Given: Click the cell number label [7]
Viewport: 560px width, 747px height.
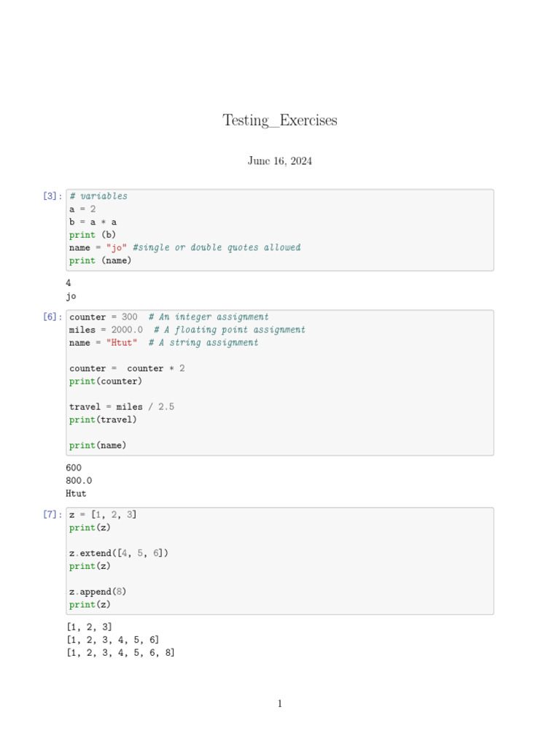Looking at the screenshot, I should pos(52,515).
